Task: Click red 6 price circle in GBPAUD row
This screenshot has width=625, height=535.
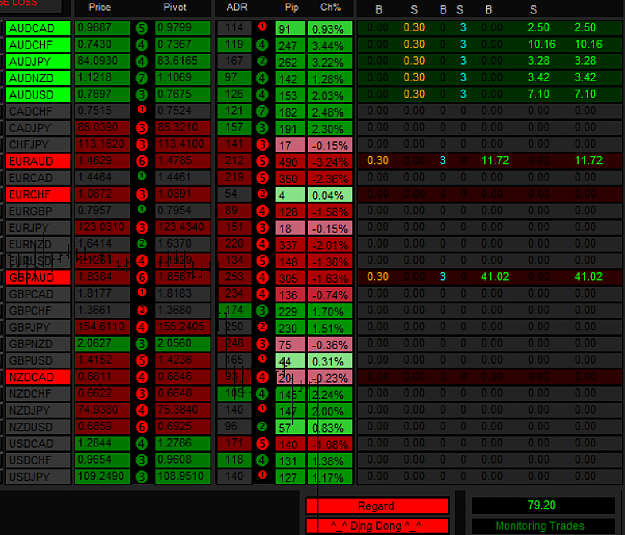Action: click(x=142, y=277)
